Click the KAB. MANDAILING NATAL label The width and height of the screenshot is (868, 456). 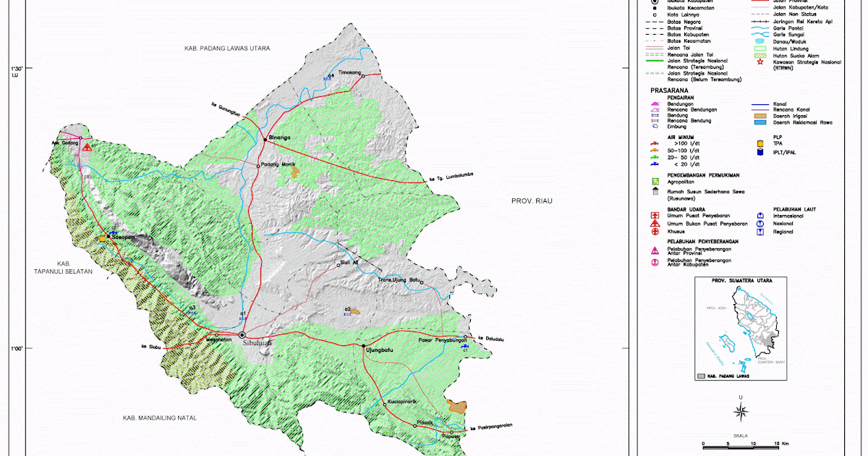[159, 418]
